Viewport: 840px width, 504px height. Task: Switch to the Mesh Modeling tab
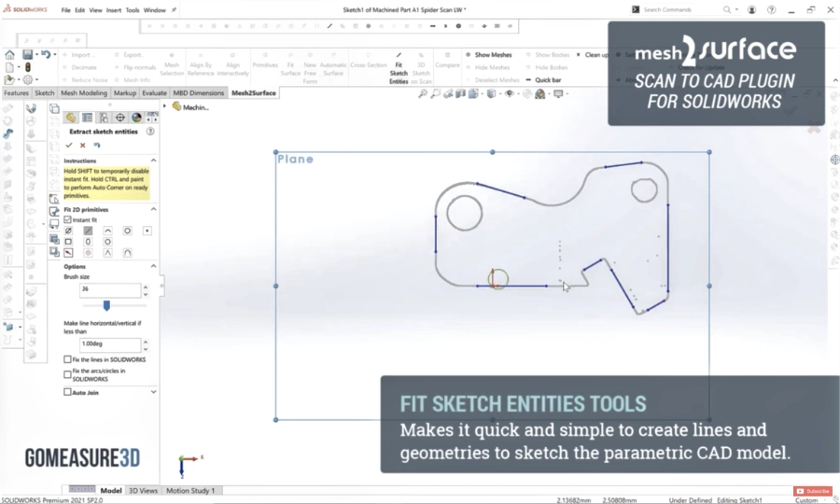(84, 93)
